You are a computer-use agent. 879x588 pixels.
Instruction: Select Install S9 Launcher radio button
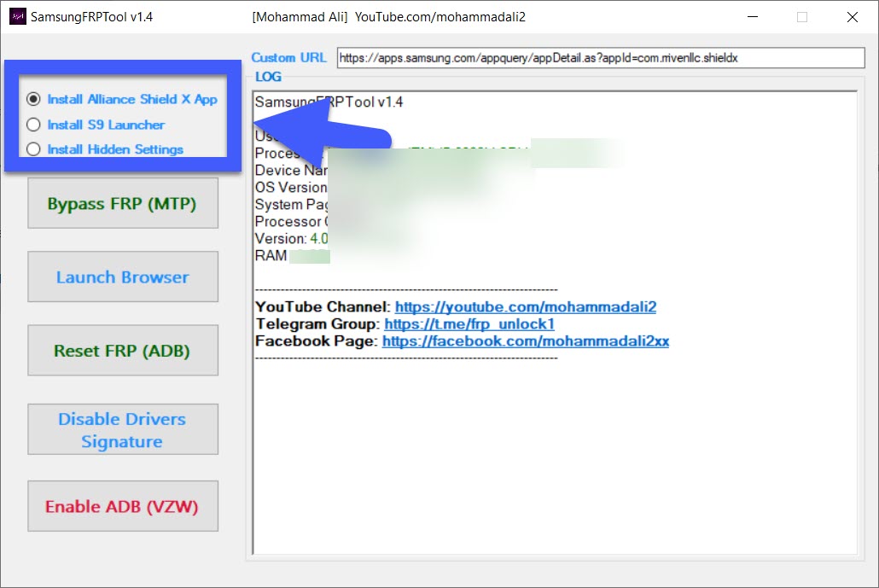[96, 125]
